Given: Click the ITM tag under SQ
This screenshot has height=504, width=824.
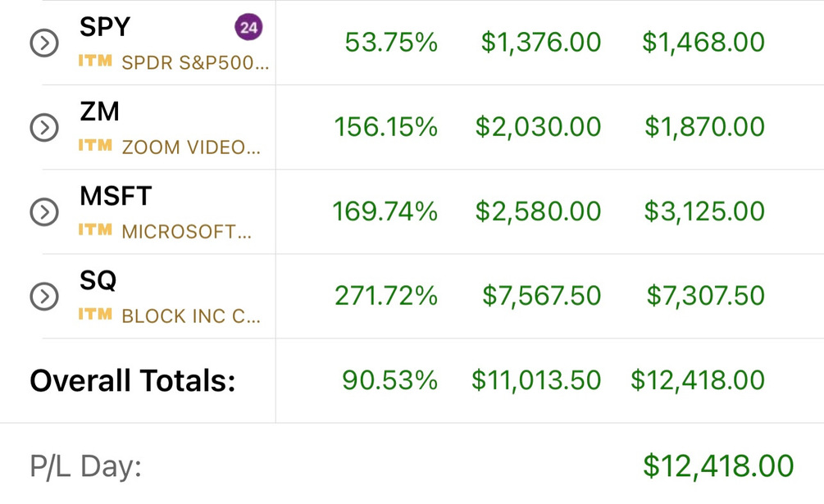Looking at the screenshot, I should click(95, 315).
